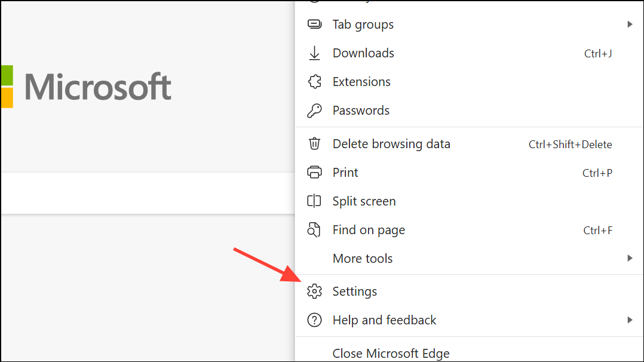Expand the Tab groups submenu arrow

(630, 24)
